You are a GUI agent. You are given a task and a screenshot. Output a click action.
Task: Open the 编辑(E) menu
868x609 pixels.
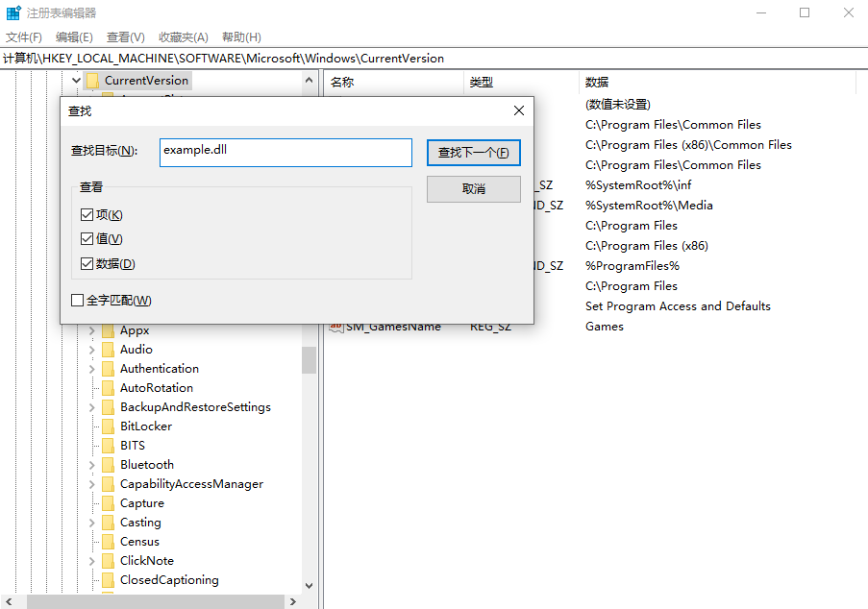click(x=74, y=37)
